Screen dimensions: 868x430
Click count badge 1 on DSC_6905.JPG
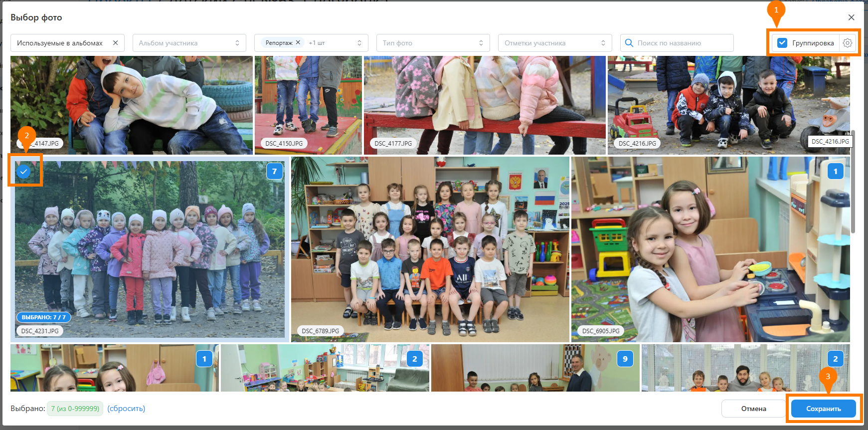(835, 171)
